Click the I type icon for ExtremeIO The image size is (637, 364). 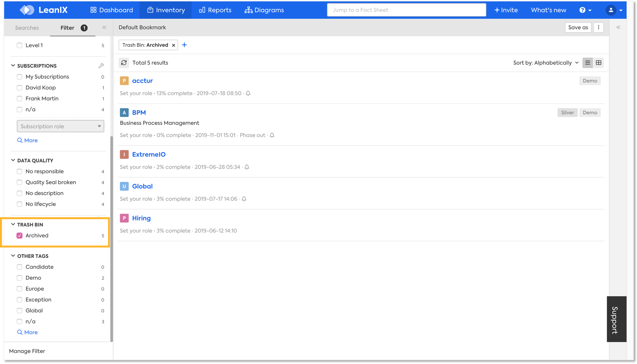tap(124, 154)
